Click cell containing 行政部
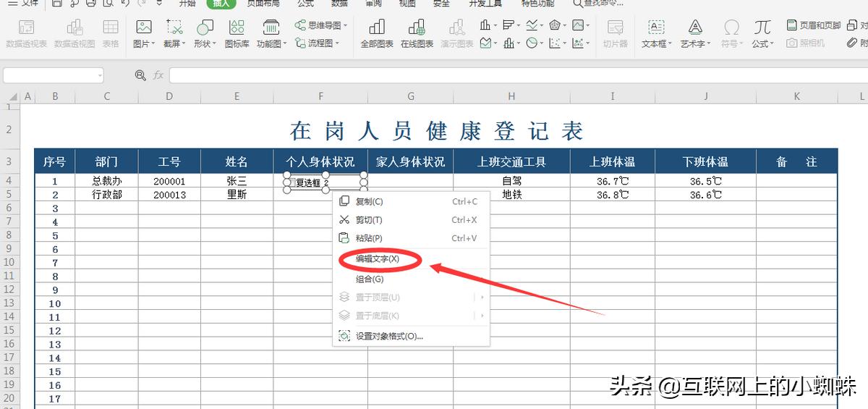Screen dimensions: 868x409 click(106, 195)
